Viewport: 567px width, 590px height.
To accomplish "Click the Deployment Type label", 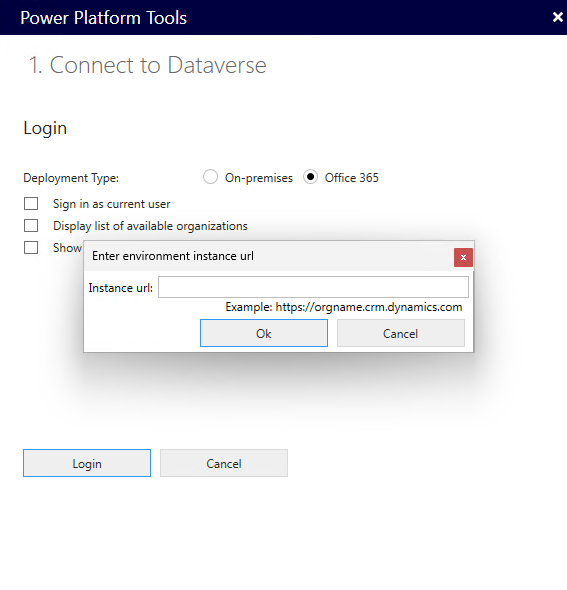I will coord(71,178).
